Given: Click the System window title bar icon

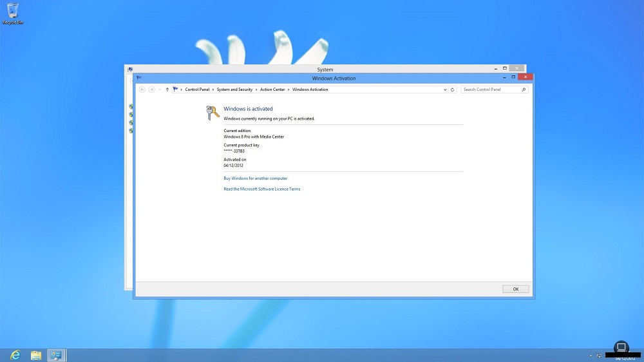Looking at the screenshot, I should click(x=130, y=70).
